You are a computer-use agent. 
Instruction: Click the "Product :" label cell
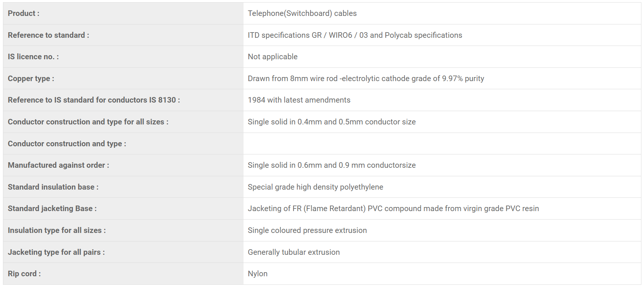point(24,13)
